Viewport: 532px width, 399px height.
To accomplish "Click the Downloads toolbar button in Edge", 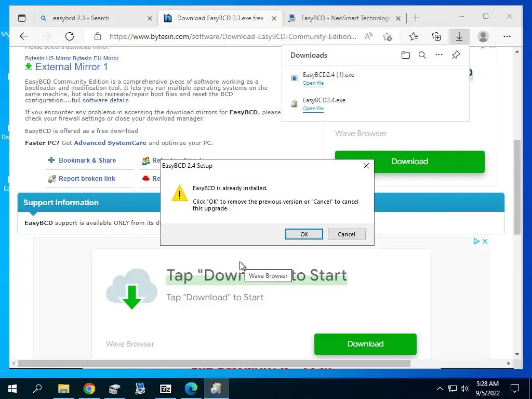I will click(x=459, y=36).
